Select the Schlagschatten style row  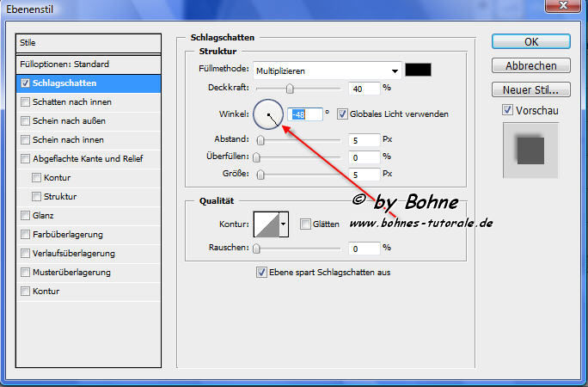(89, 83)
